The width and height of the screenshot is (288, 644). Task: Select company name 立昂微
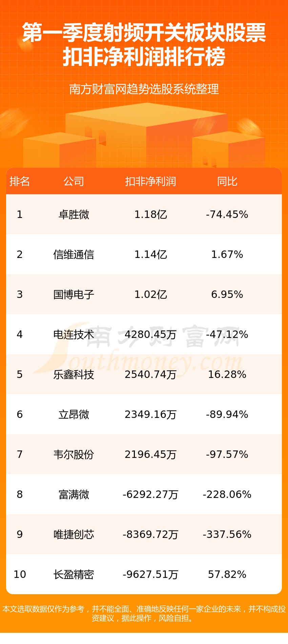coord(74,415)
